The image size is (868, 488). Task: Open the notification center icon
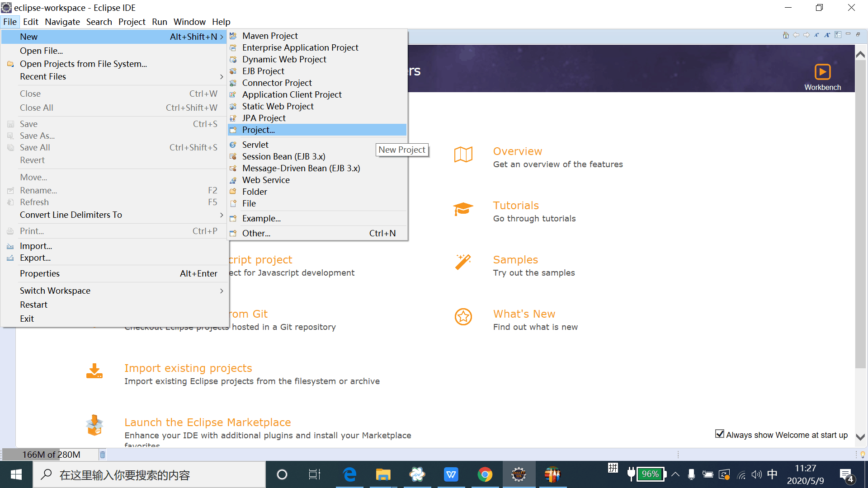point(846,474)
